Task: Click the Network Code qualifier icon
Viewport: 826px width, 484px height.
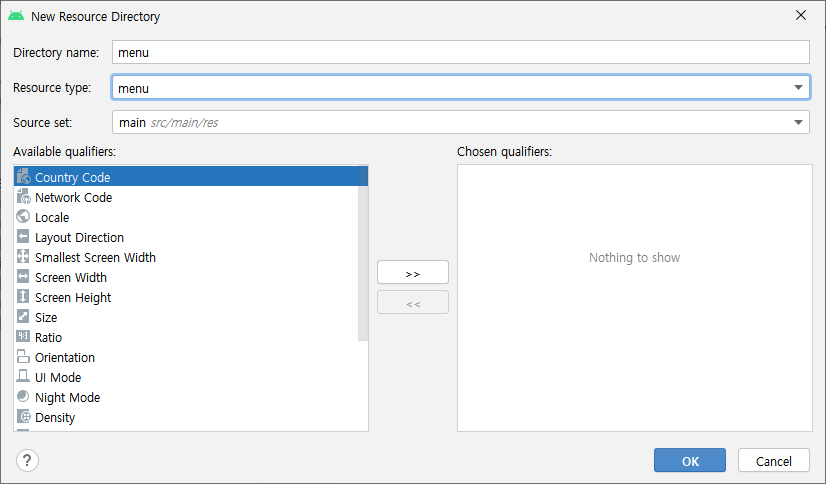Action: coord(23,196)
